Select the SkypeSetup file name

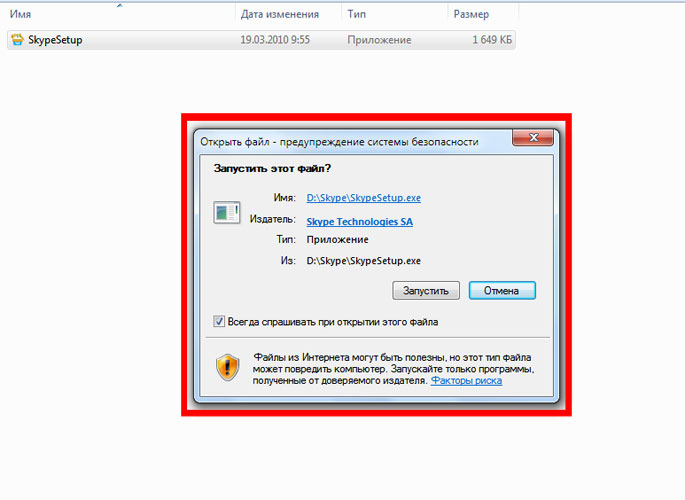coord(55,40)
